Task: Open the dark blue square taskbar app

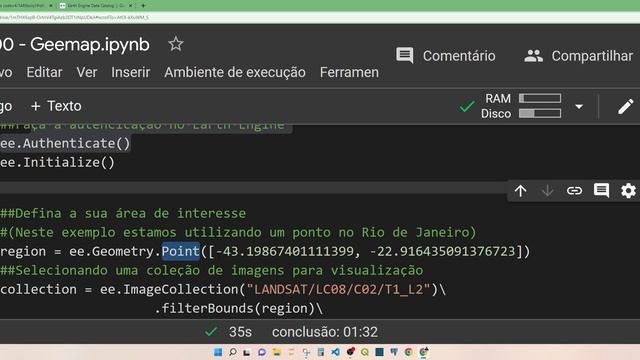Action: (x=379, y=352)
